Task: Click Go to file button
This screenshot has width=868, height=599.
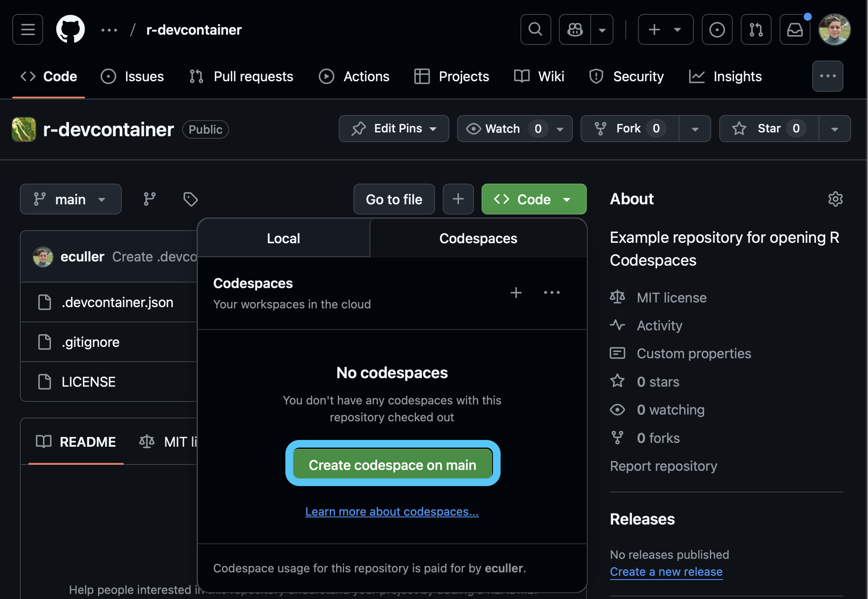Action: tap(394, 199)
